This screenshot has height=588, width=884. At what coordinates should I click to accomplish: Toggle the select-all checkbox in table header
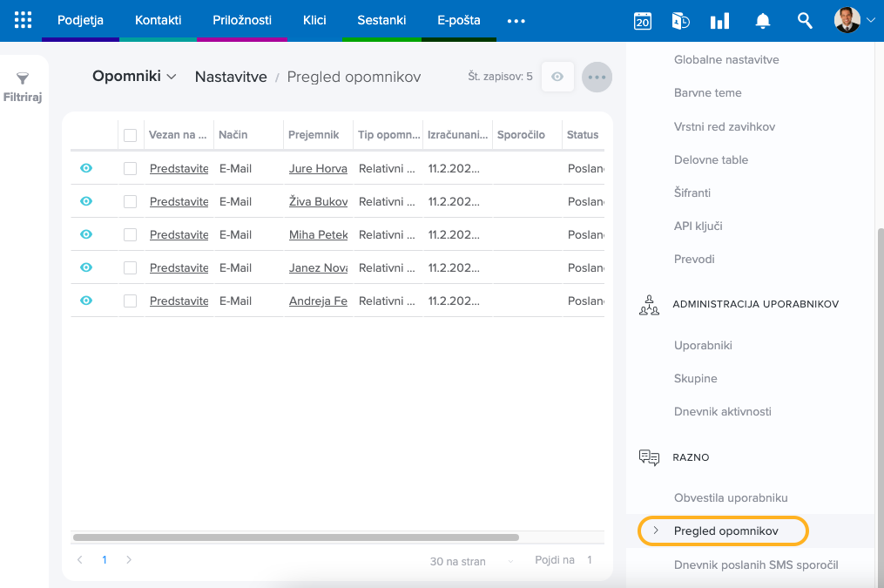(131, 135)
